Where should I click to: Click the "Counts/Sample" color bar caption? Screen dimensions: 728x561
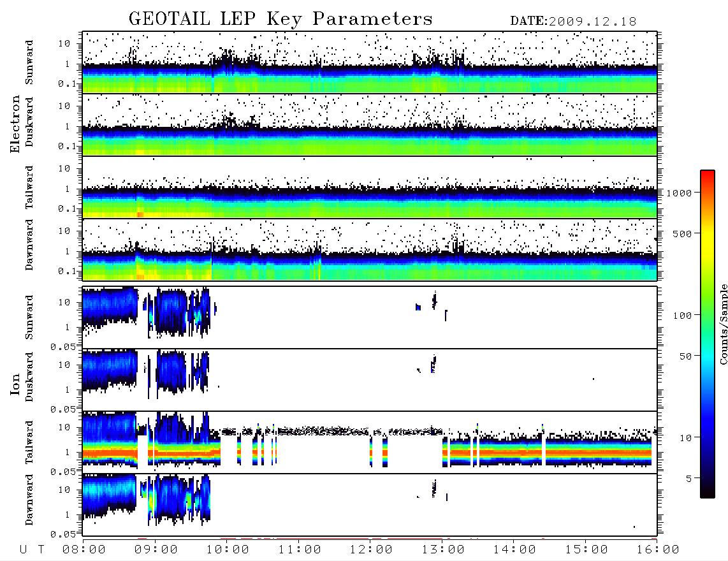[x=723, y=324]
